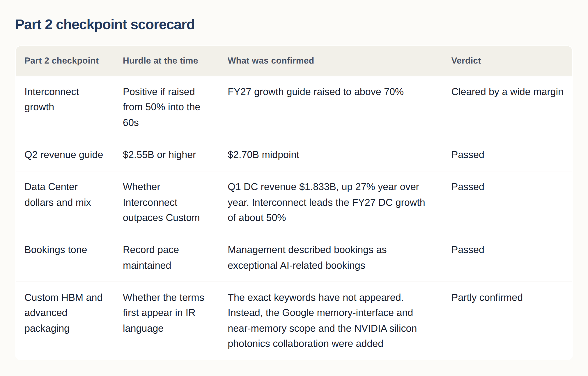588x376 pixels.
Task: Click 'FY27 growth guide raised to above 70%'
Action: pyautogui.click(x=316, y=92)
